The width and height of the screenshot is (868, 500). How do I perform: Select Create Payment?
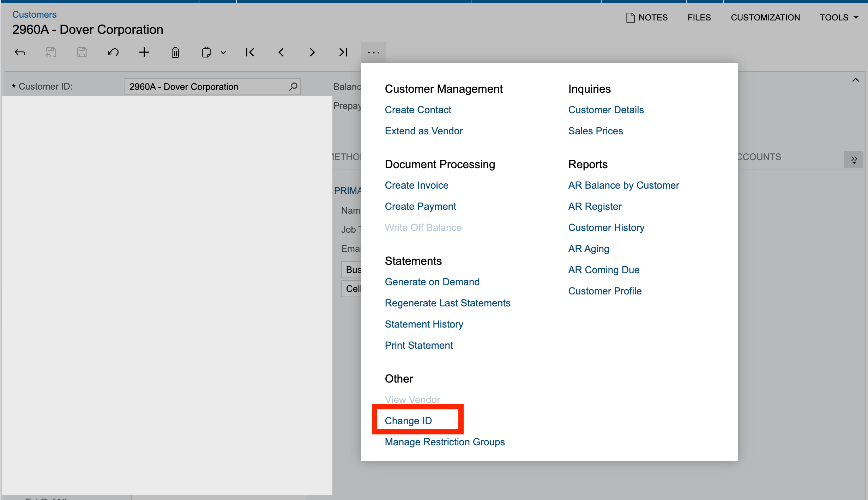click(x=421, y=206)
